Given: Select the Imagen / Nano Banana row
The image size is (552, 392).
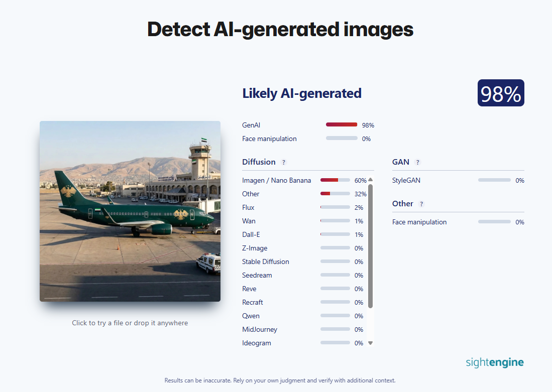Looking at the screenshot, I should (276, 180).
